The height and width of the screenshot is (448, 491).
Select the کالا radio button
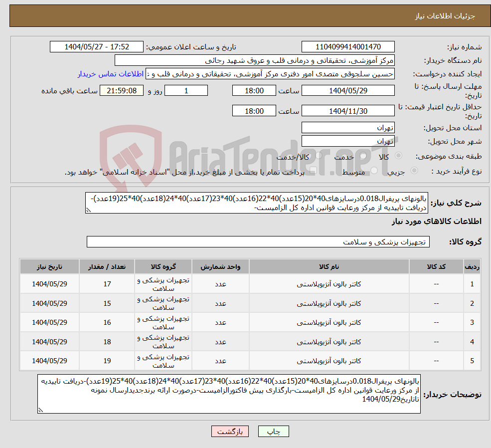398,156
